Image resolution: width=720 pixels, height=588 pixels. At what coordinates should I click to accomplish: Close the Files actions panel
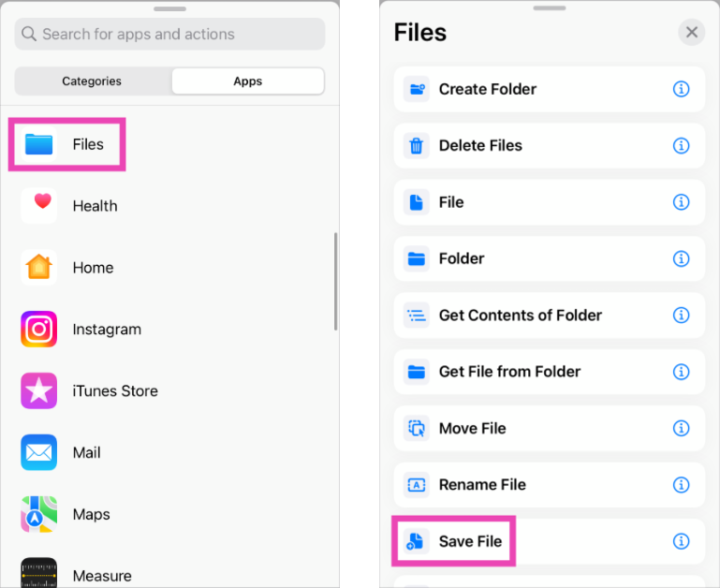(x=691, y=33)
